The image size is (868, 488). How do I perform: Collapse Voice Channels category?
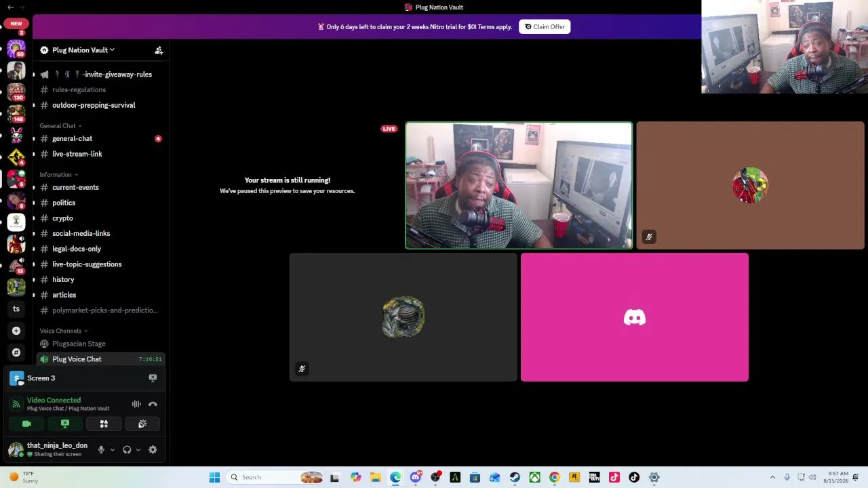point(63,331)
